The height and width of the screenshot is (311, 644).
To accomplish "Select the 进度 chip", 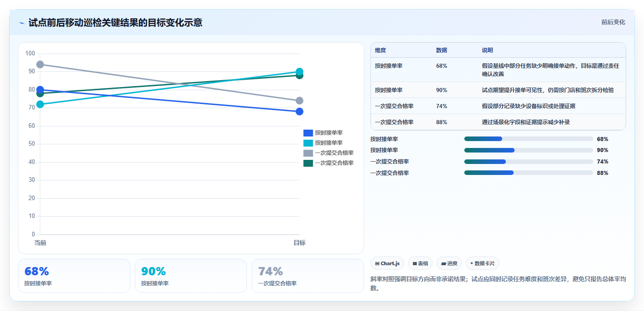I will [x=449, y=263].
